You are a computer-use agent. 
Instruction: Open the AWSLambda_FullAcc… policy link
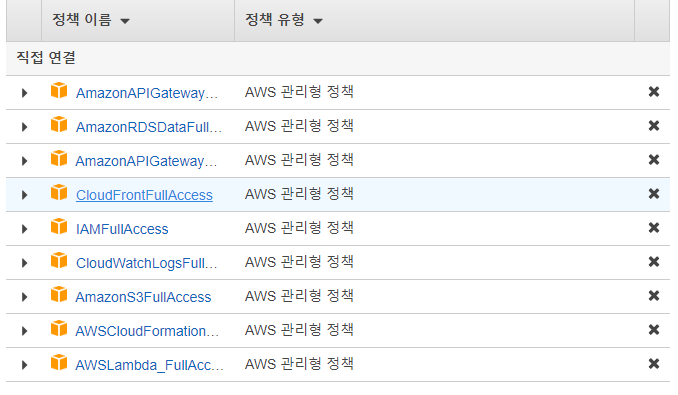pos(149,365)
